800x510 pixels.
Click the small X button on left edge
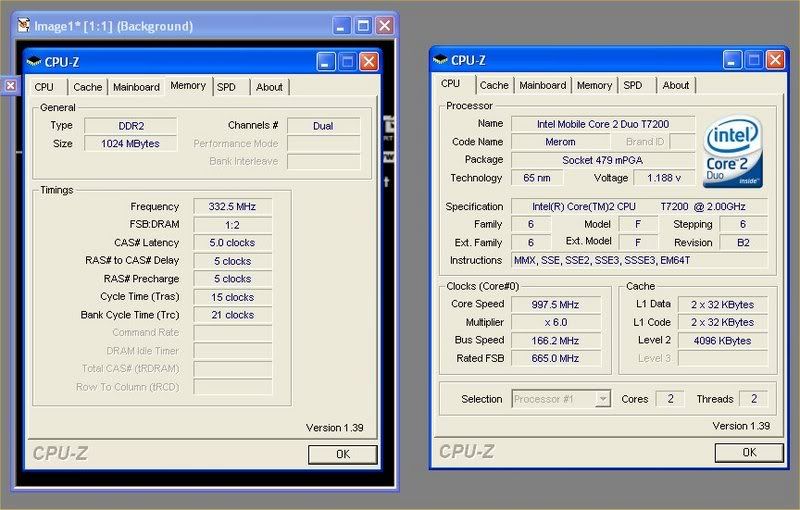[10, 86]
